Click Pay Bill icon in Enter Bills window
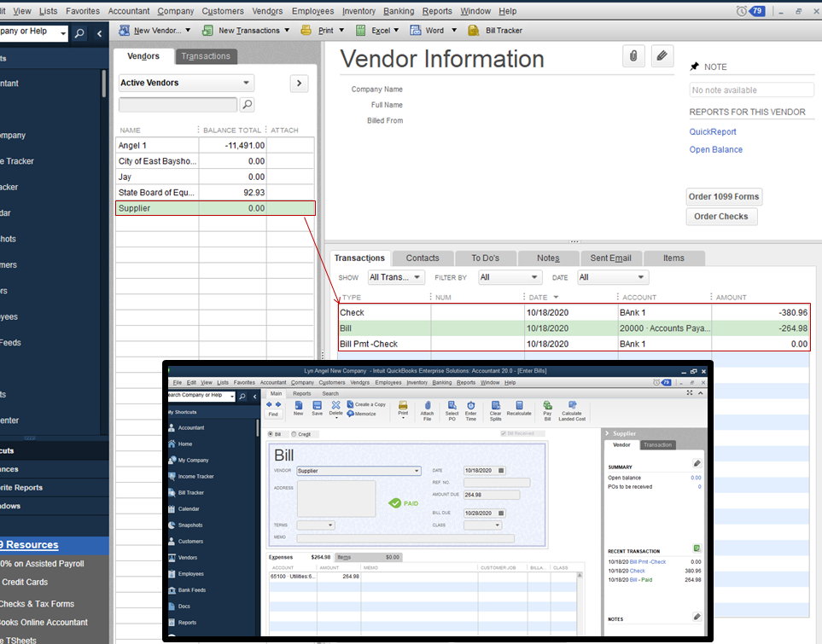 [x=547, y=411]
